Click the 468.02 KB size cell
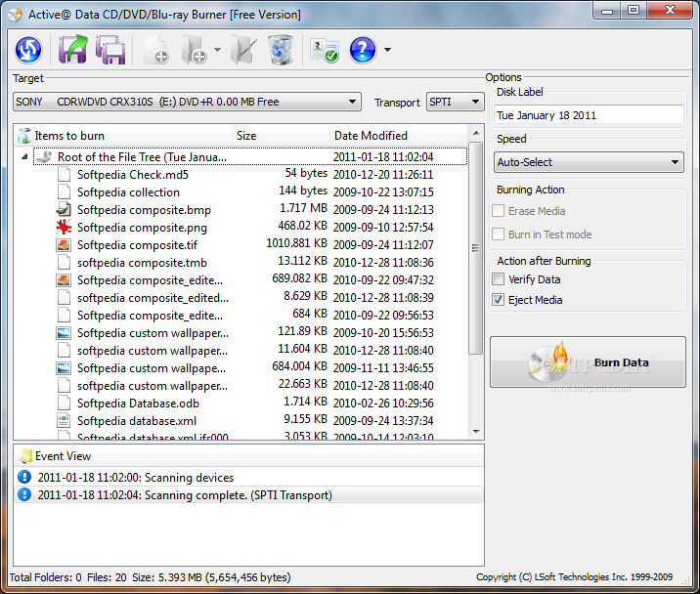 tap(303, 226)
